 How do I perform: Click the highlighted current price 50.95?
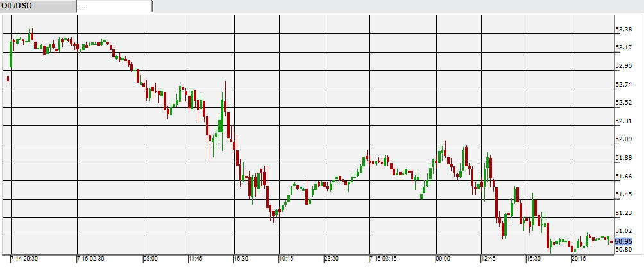click(624, 241)
